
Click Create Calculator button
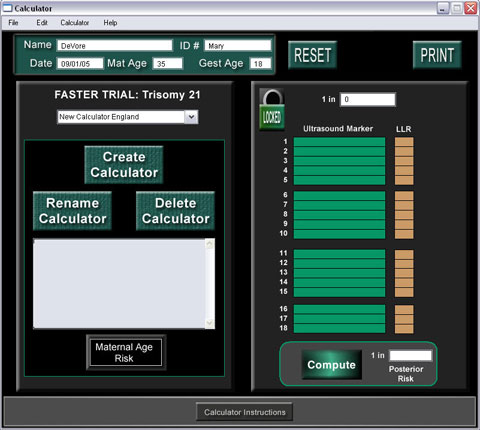[x=124, y=165]
